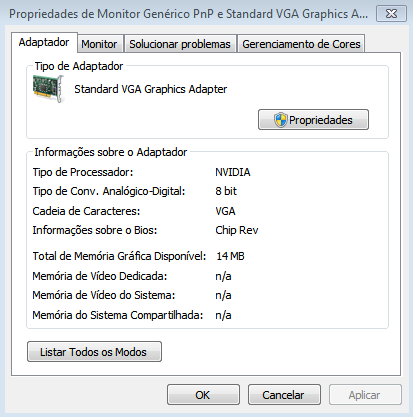
Task: Open adapter Propriedades button
Action: 313,120
